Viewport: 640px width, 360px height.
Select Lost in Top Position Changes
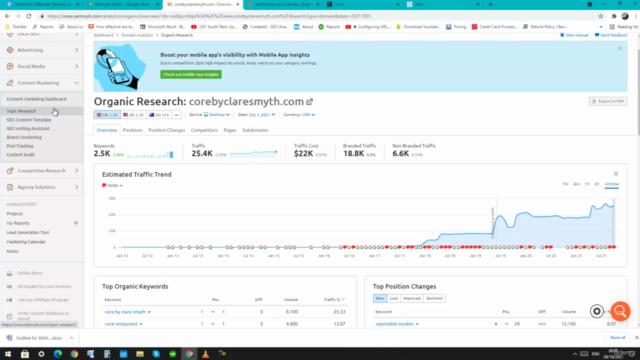coord(393,298)
